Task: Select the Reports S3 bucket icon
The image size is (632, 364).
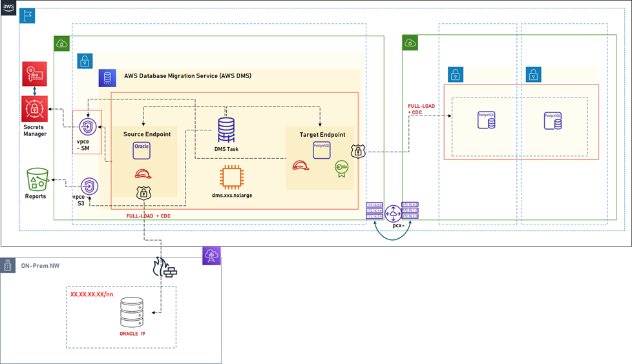Action: (36, 179)
